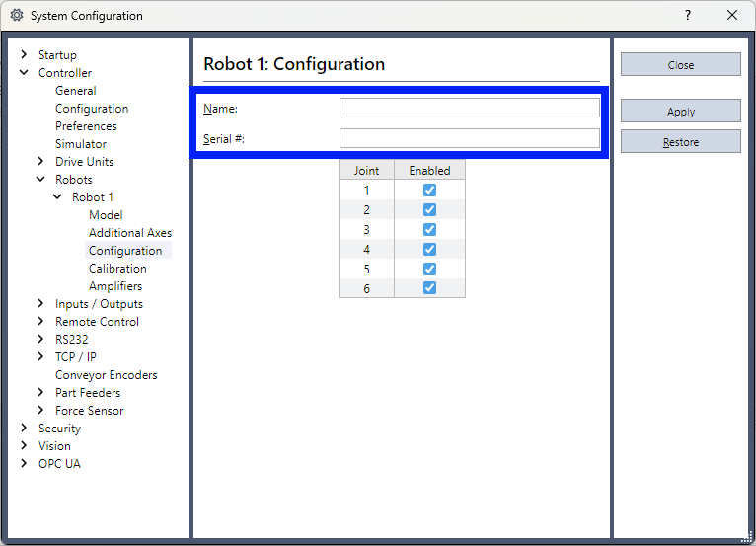This screenshot has width=756, height=546.
Task: Select the Drive Units label
Action: tap(84, 162)
